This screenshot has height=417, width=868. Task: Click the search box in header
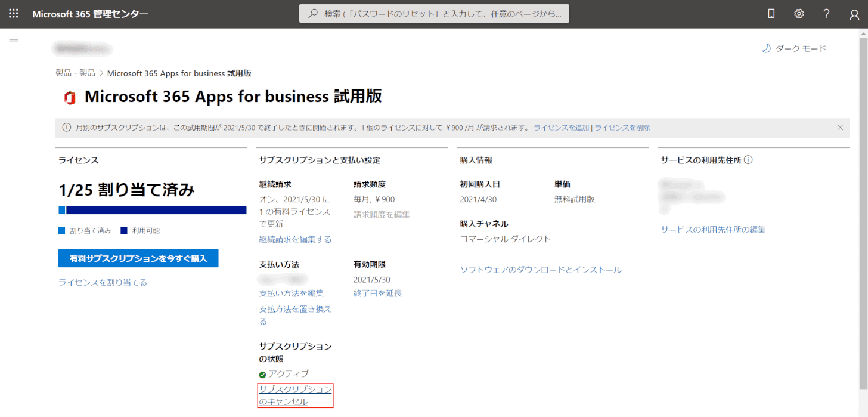pyautogui.click(x=434, y=14)
